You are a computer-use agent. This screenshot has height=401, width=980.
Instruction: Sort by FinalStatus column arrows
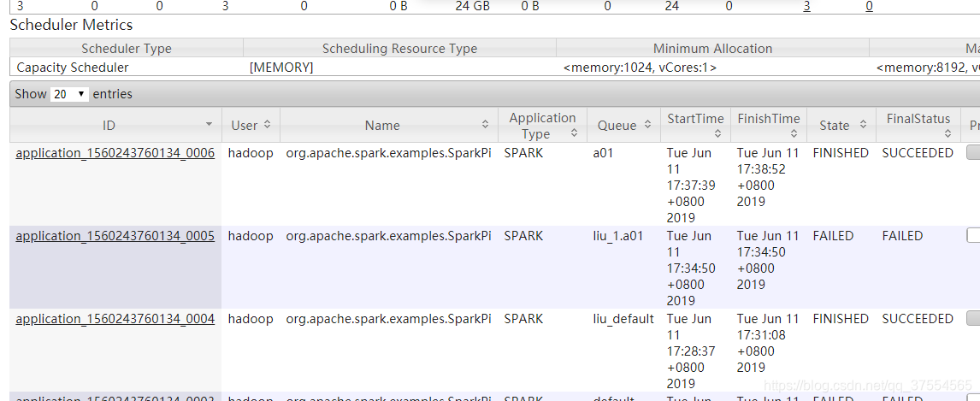click(x=948, y=133)
